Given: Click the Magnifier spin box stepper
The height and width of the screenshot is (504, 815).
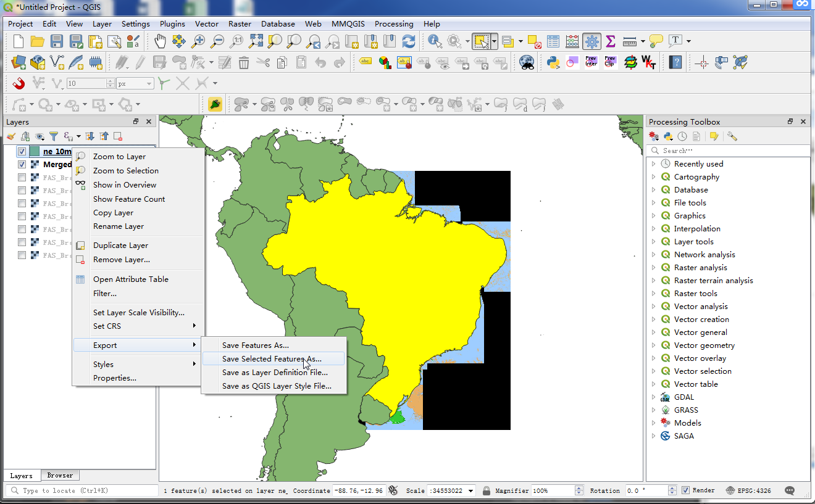Looking at the screenshot, I should 579,490.
